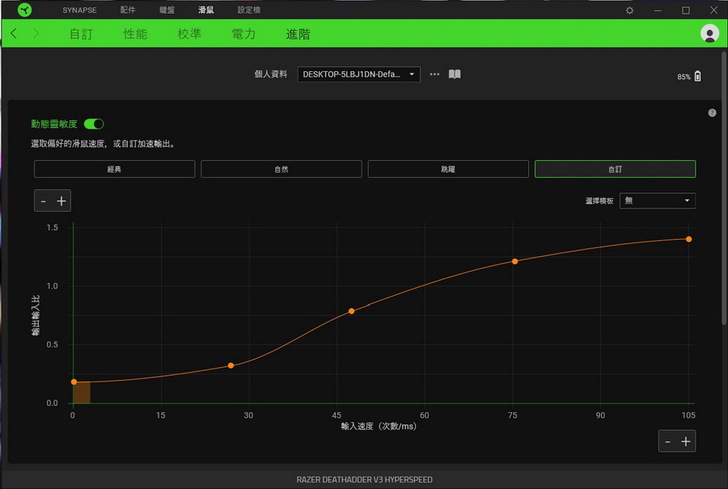Click the battery status icon
The height and width of the screenshot is (489, 728).
click(x=697, y=76)
